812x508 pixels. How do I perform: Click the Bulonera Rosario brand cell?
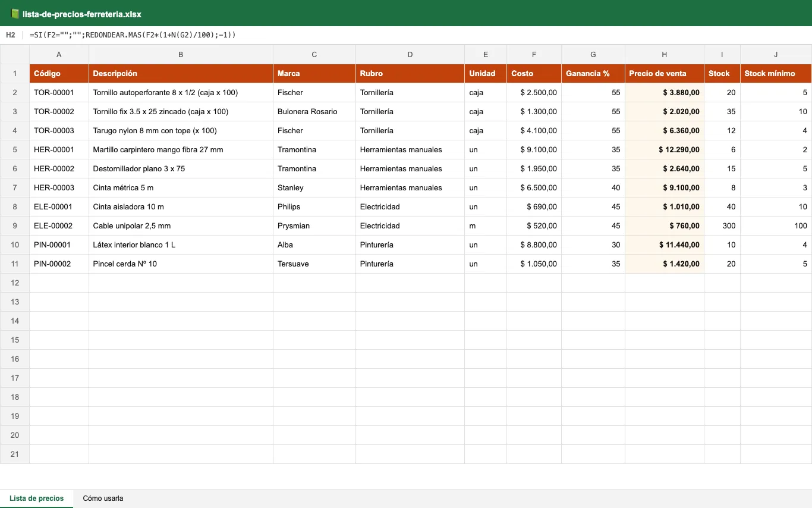314,112
